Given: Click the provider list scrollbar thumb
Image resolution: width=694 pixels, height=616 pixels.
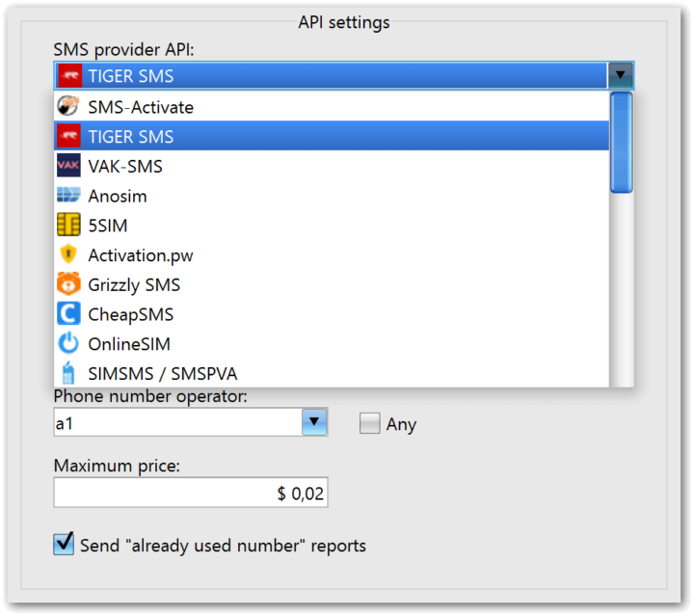Looking at the screenshot, I should point(621,143).
